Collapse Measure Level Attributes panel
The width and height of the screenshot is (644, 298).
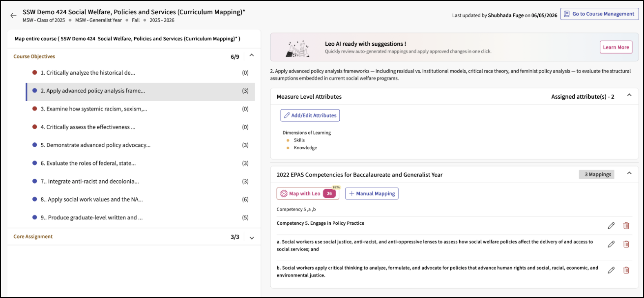[629, 95]
